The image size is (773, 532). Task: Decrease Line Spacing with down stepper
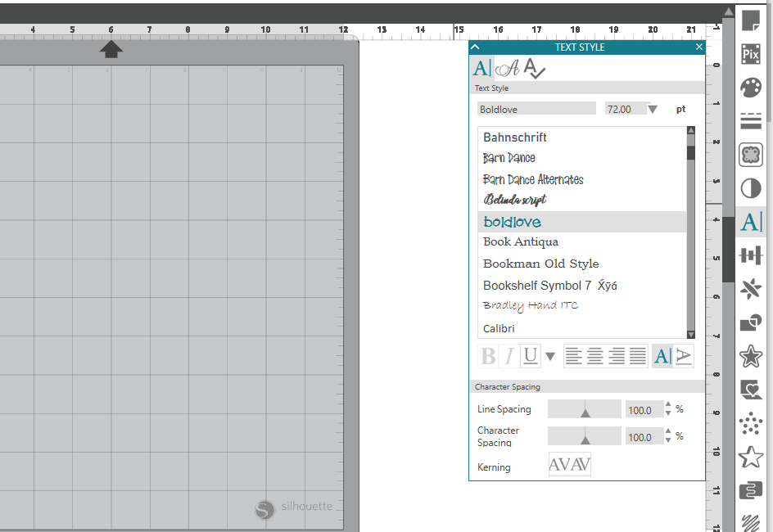(668, 413)
